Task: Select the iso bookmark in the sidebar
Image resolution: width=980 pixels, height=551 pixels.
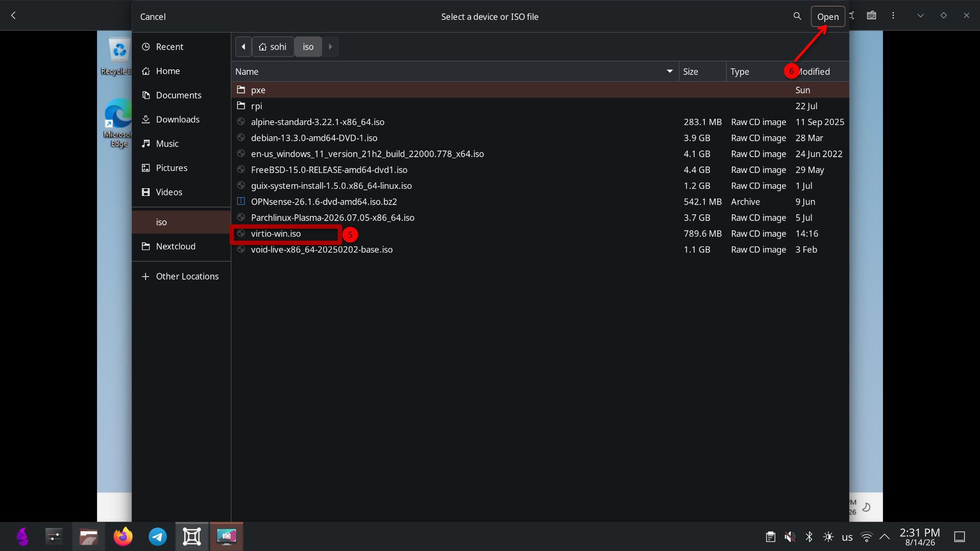Action: tap(181, 222)
